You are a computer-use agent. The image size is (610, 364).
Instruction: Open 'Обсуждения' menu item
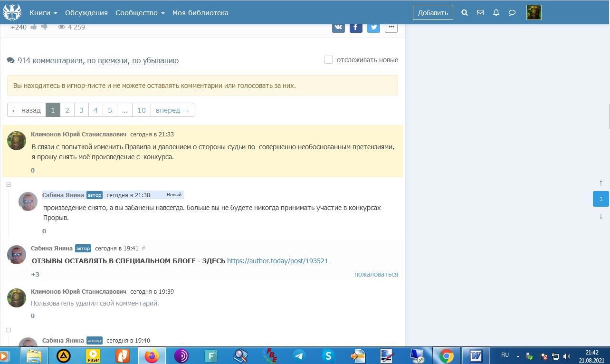point(86,13)
